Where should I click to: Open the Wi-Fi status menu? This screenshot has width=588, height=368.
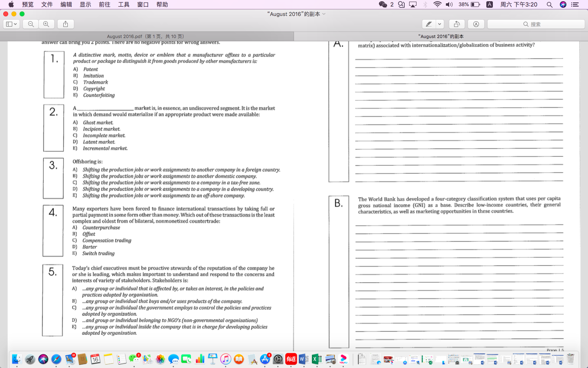click(437, 4)
